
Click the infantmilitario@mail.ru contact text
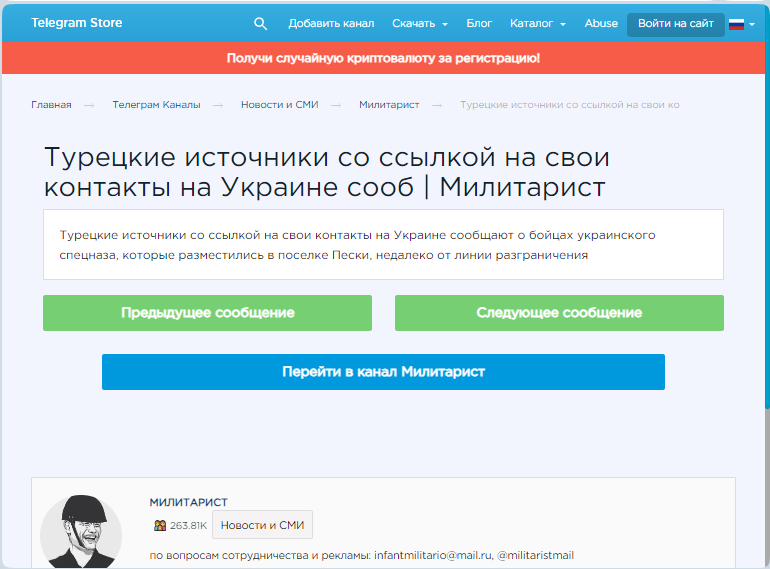tap(433, 555)
